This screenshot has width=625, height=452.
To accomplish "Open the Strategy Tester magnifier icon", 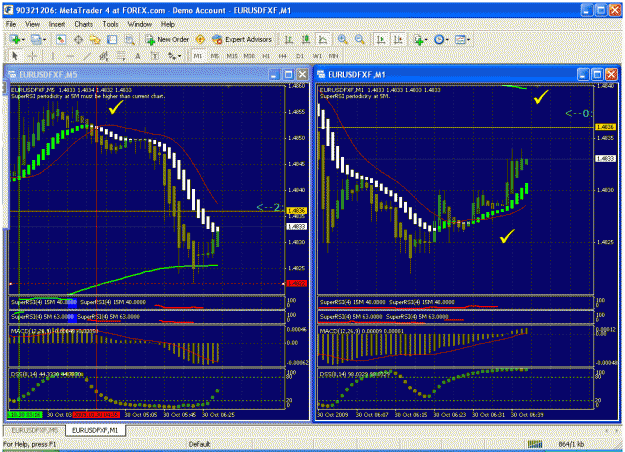I will click(130, 39).
